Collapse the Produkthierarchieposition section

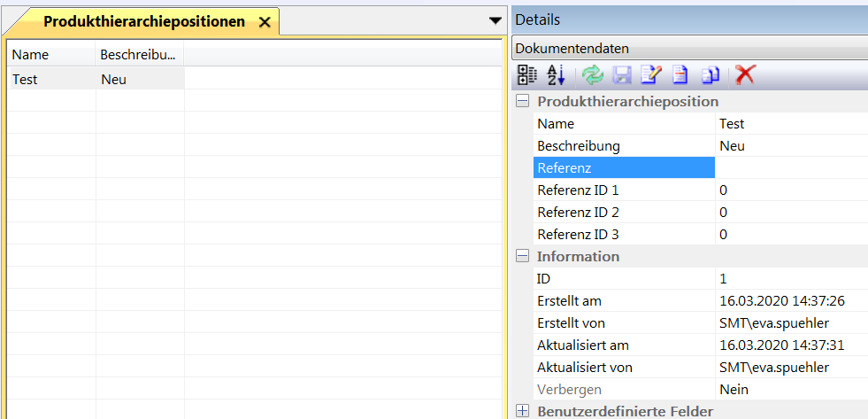523,102
